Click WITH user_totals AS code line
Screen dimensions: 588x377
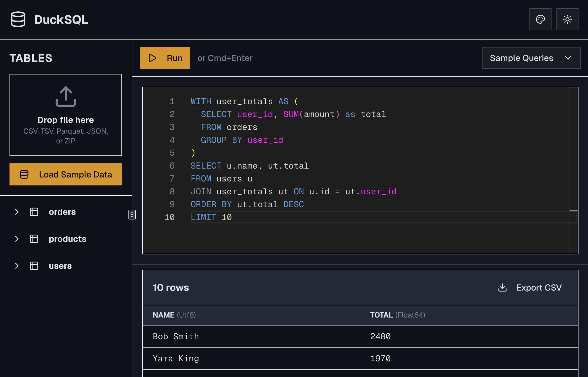tap(244, 101)
